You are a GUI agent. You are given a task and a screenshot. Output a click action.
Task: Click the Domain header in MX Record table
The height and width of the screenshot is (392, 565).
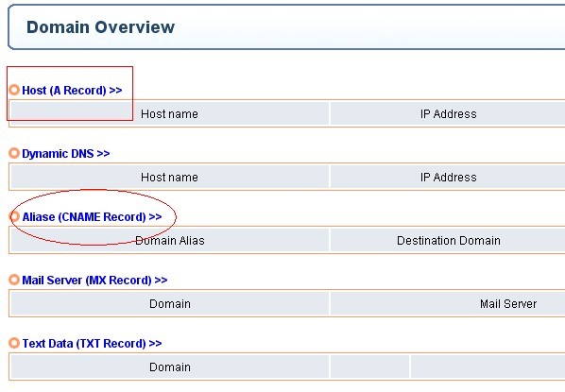pos(169,304)
